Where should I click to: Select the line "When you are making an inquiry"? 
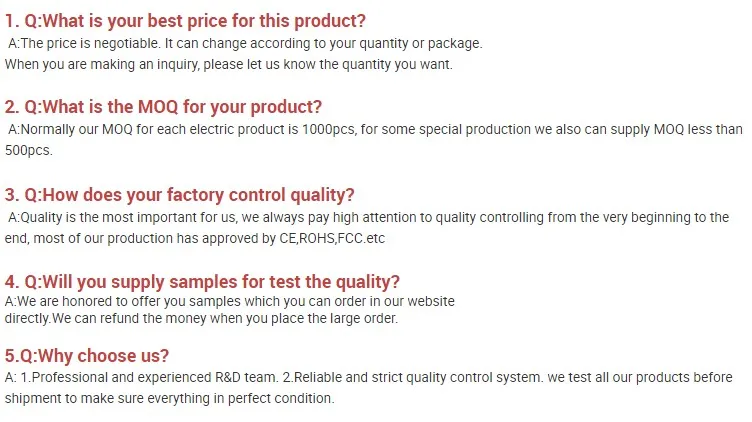(x=228, y=64)
